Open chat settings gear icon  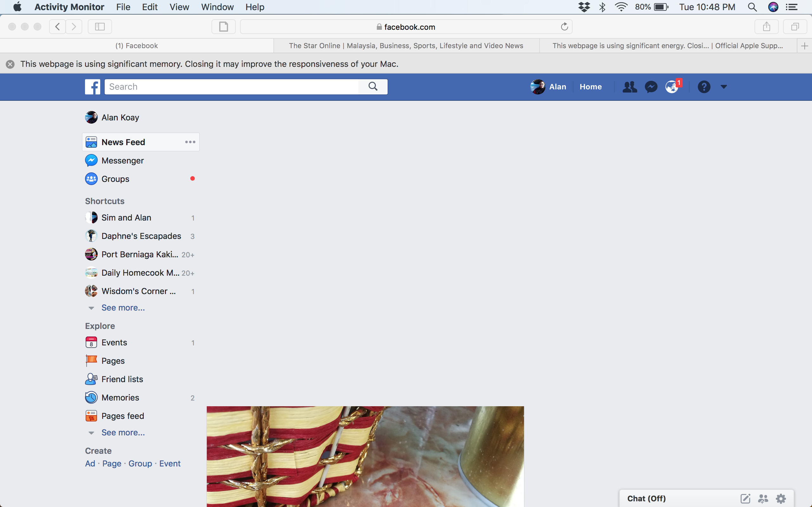click(x=781, y=499)
